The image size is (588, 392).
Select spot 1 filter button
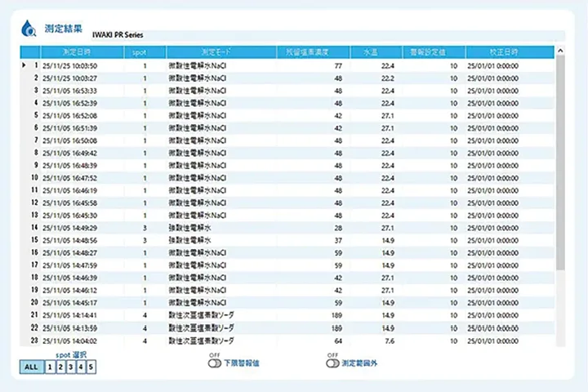pyautogui.click(x=49, y=367)
